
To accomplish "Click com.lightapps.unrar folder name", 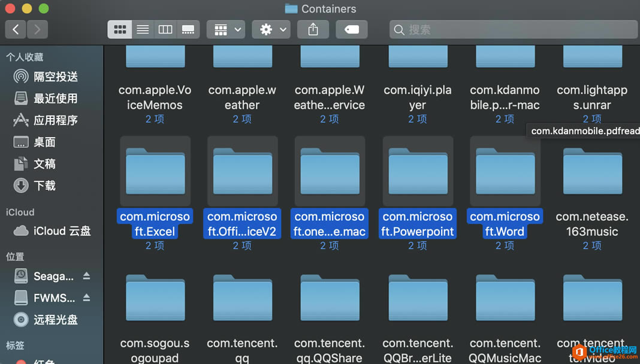I will 592,98.
